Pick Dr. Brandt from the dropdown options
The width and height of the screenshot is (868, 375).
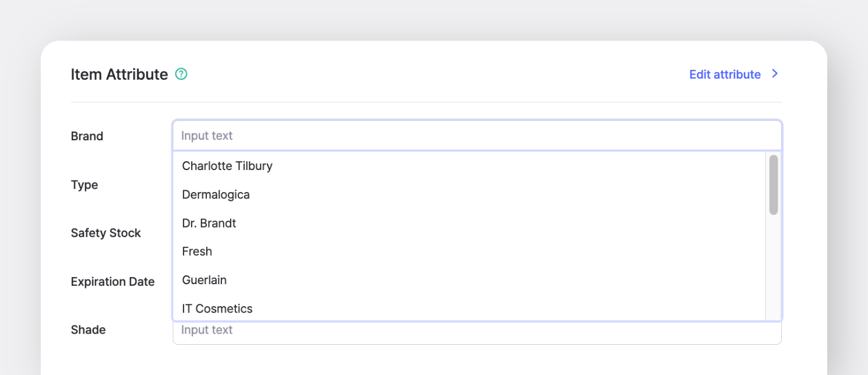[209, 223]
